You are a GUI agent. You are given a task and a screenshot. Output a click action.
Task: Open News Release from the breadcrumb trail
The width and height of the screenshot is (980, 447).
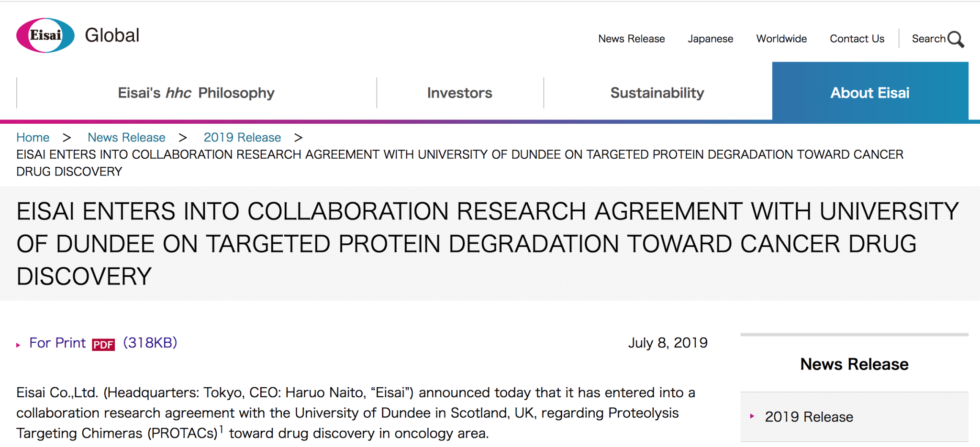[x=126, y=137]
